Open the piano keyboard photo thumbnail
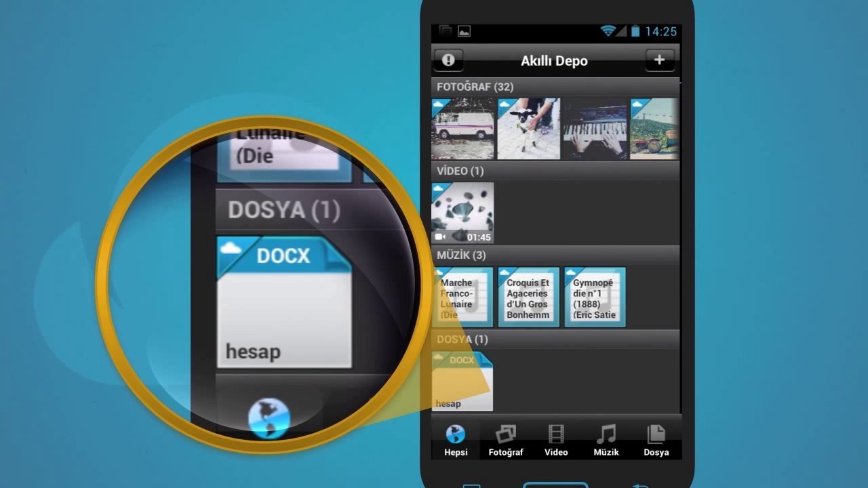 [x=595, y=129]
